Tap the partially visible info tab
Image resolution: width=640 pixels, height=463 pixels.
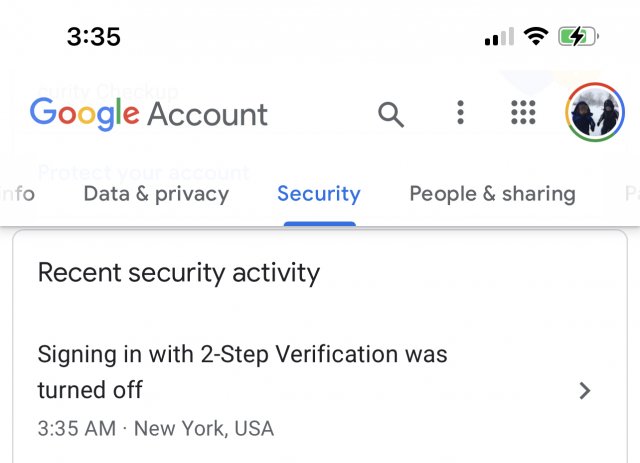(17, 194)
